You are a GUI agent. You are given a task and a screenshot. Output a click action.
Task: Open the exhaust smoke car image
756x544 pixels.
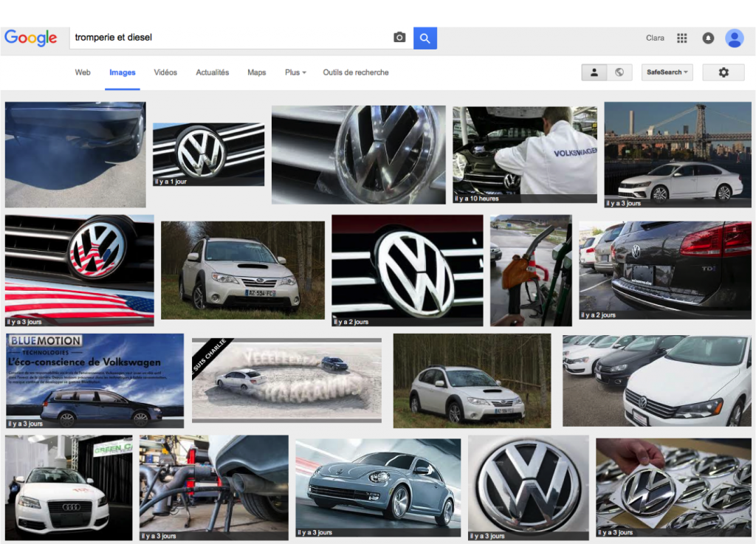pos(75,154)
